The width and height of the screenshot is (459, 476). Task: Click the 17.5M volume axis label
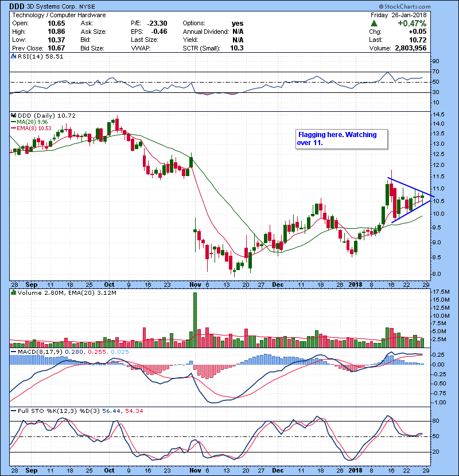coord(441,292)
